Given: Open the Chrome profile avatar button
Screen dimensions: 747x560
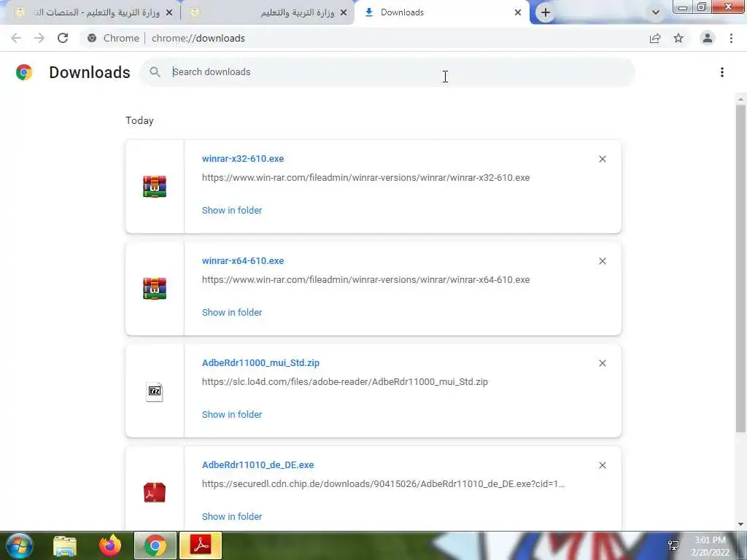Looking at the screenshot, I should click(708, 38).
